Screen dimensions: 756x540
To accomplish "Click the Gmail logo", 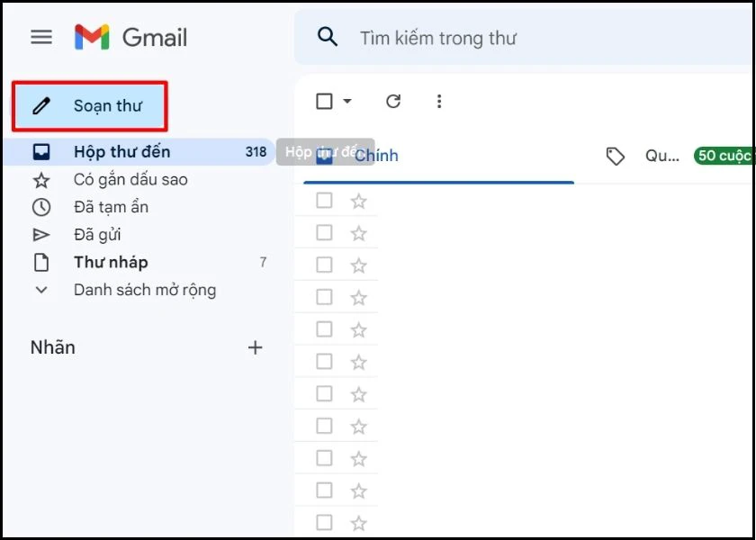I will tap(130, 37).
